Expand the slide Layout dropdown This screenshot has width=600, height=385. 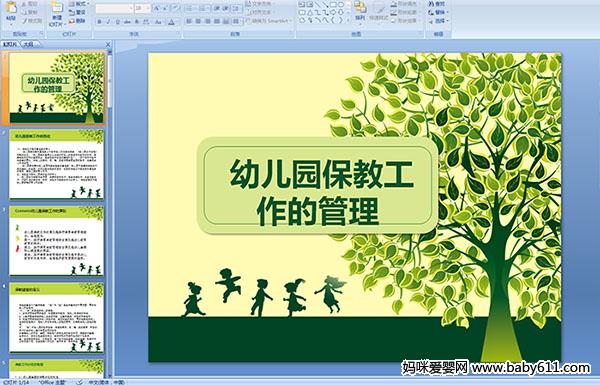(78, 4)
